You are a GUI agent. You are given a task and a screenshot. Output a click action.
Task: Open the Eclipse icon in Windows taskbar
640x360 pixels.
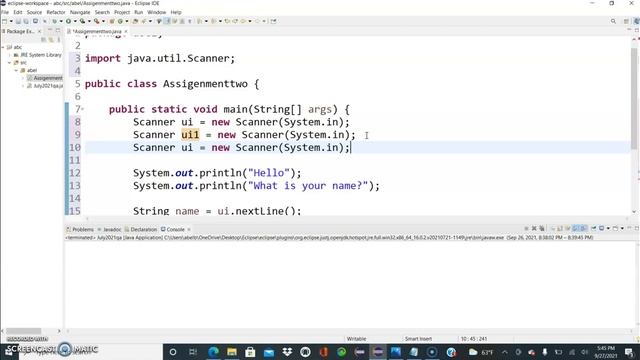point(378,351)
